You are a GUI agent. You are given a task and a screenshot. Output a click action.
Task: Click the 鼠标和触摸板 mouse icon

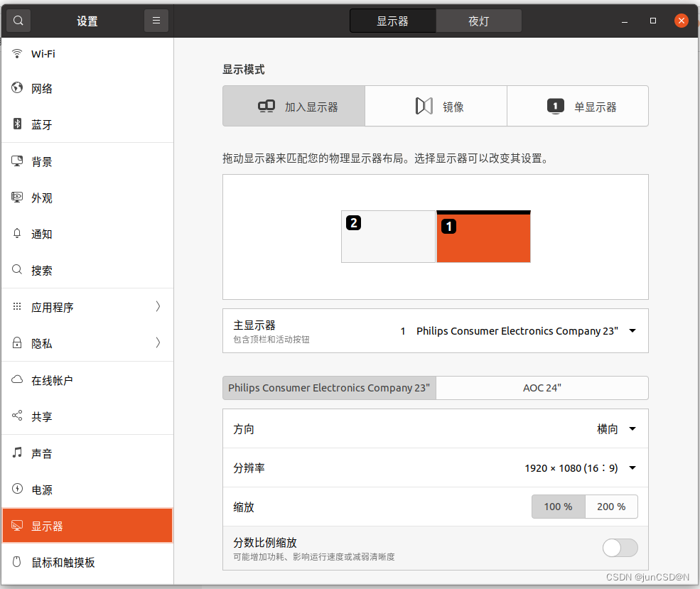pyautogui.click(x=17, y=561)
